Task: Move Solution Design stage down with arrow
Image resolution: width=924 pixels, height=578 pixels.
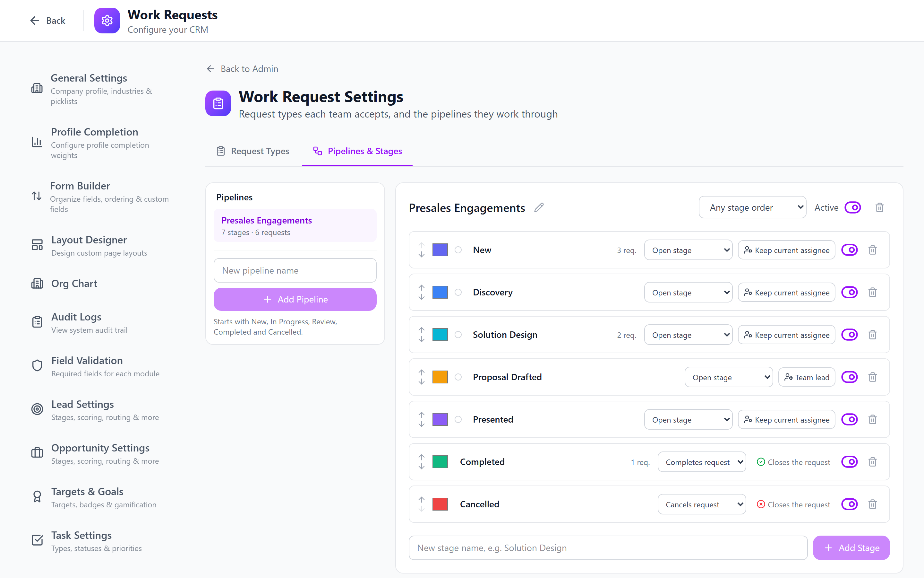Action: pyautogui.click(x=422, y=339)
